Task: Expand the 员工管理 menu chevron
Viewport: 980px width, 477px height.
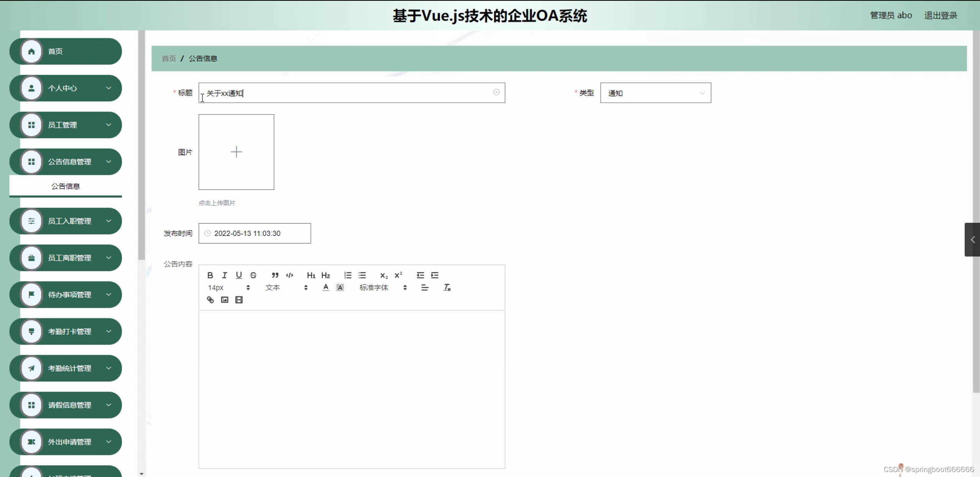Action: [x=109, y=125]
